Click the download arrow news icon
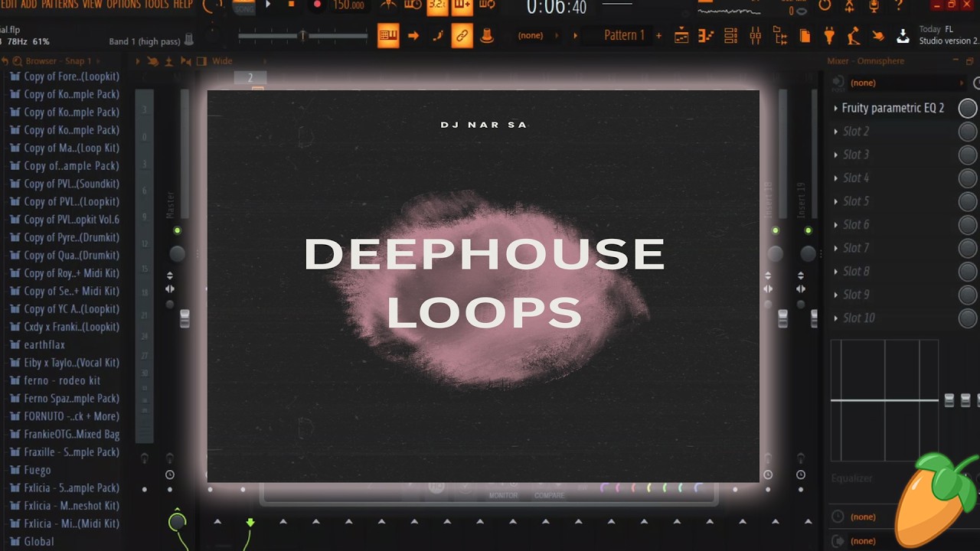The image size is (980, 551). click(903, 35)
